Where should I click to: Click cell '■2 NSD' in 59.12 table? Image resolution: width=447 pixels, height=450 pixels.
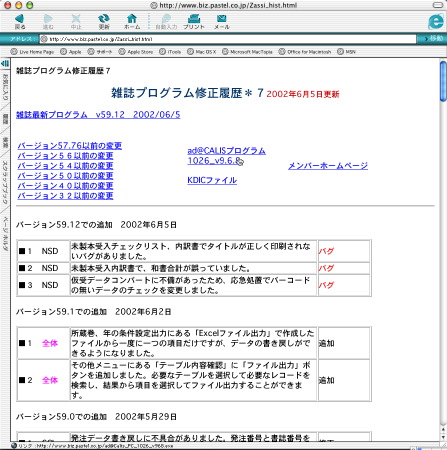tap(43, 268)
